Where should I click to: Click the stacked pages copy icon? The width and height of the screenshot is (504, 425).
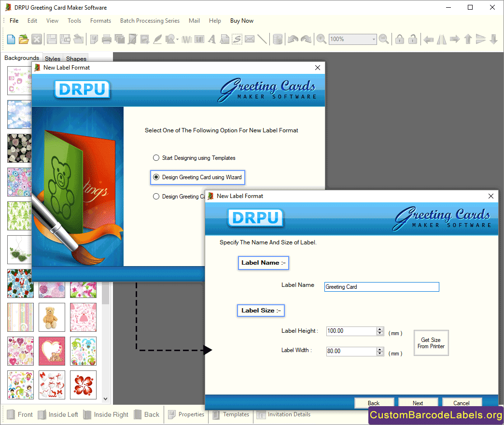pos(120,39)
